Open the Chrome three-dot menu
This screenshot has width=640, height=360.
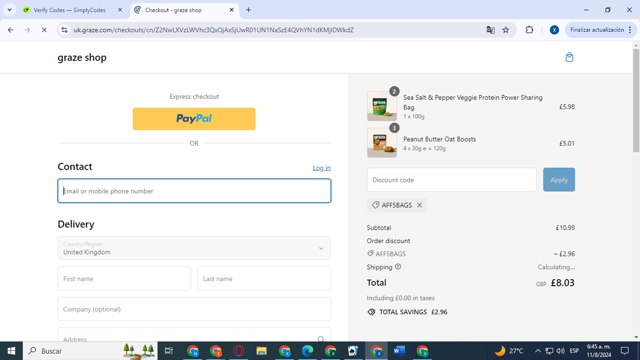coord(630,30)
